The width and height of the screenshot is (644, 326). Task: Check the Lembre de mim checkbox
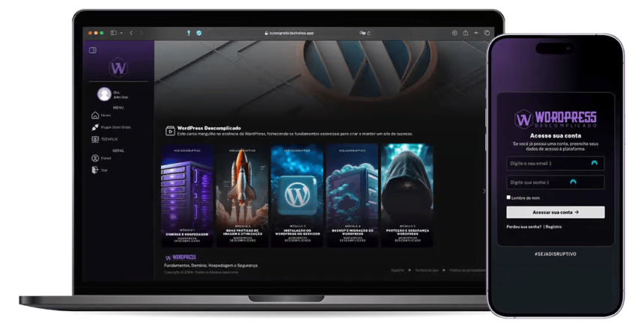click(508, 197)
